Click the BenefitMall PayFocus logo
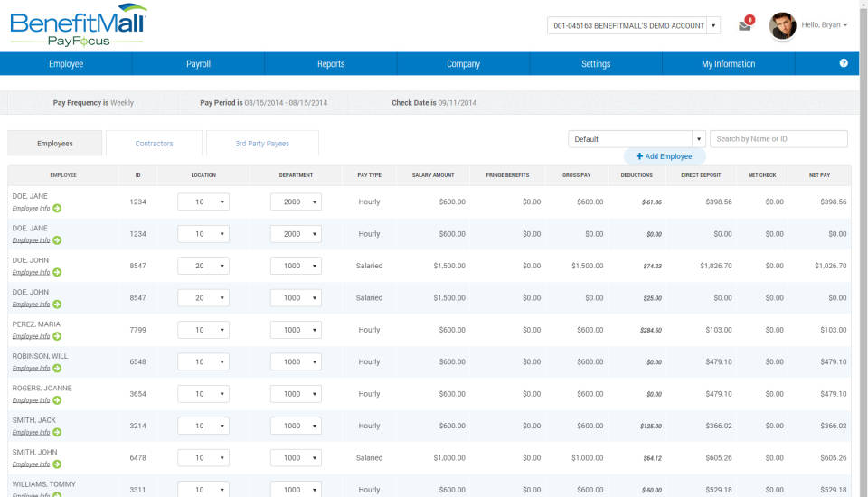Viewport: 868px width, 497px height. [78, 24]
